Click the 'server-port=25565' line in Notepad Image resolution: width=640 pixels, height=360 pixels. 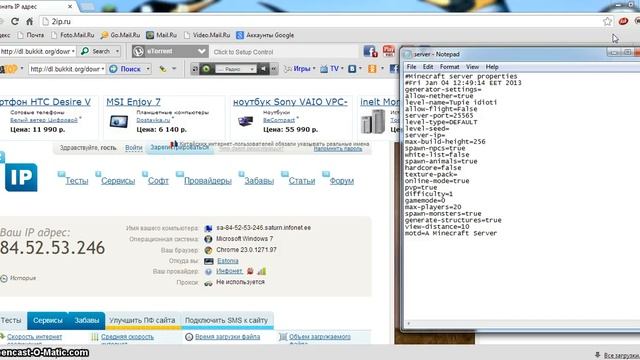(x=439, y=116)
